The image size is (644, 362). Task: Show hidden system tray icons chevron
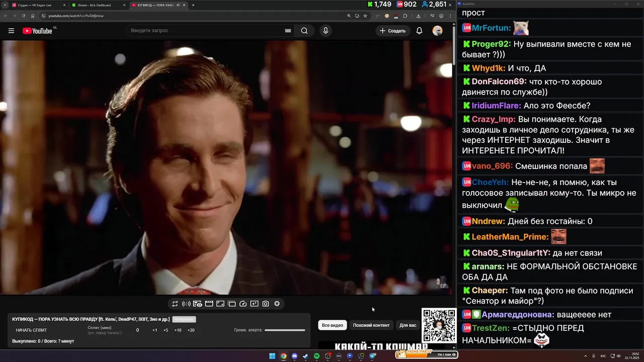pyautogui.click(x=585, y=356)
